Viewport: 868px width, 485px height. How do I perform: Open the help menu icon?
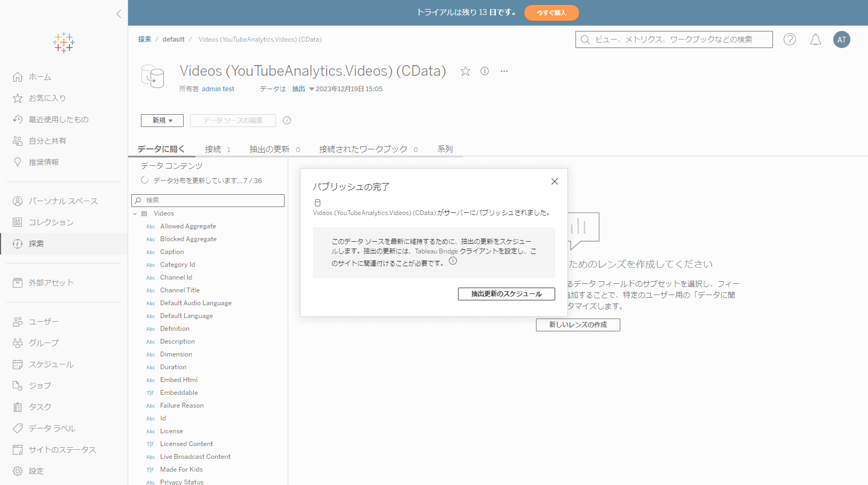[x=790, y=39]
